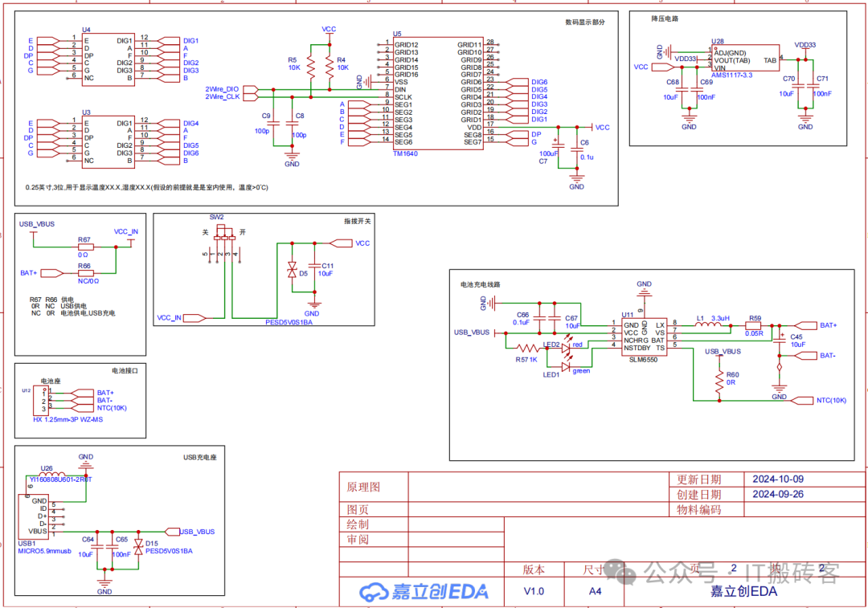This screenshot has width=868, height=608.
Task: Select the SLM6550 charger IC label
Action: 643,360
